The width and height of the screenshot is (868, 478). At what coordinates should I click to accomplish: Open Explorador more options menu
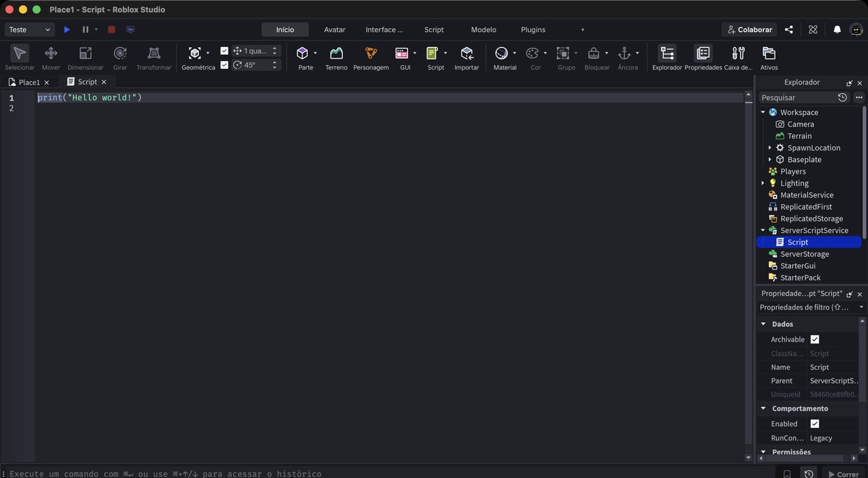(859, 97)
